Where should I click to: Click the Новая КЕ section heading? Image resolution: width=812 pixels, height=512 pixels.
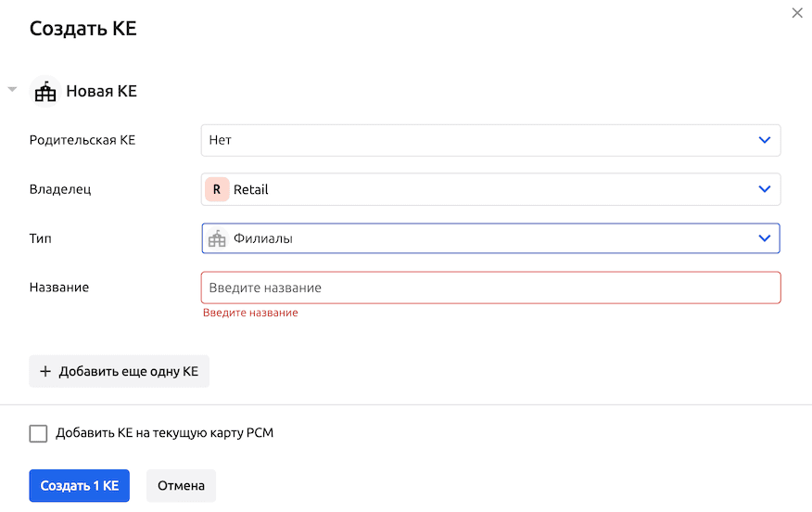coord(101,92)
